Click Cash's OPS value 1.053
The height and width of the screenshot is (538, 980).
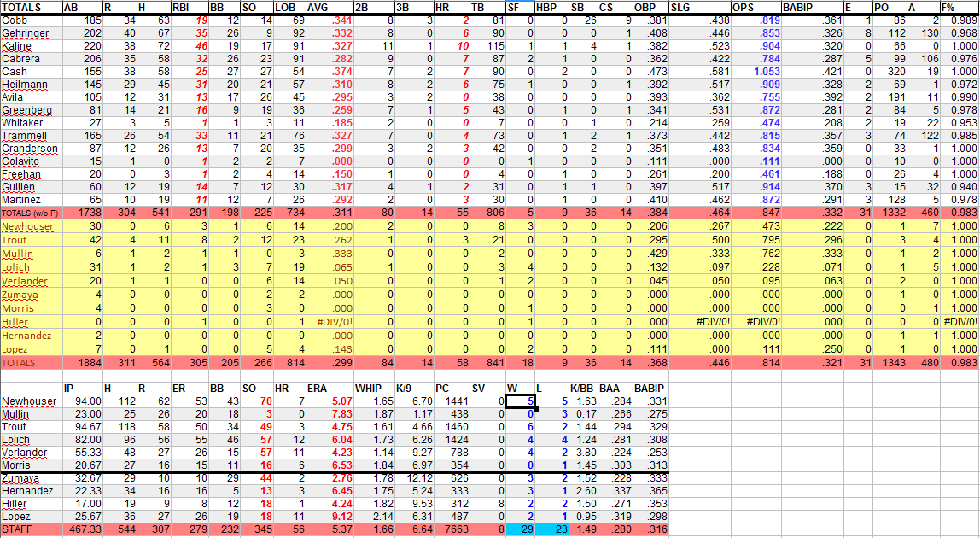756,72
